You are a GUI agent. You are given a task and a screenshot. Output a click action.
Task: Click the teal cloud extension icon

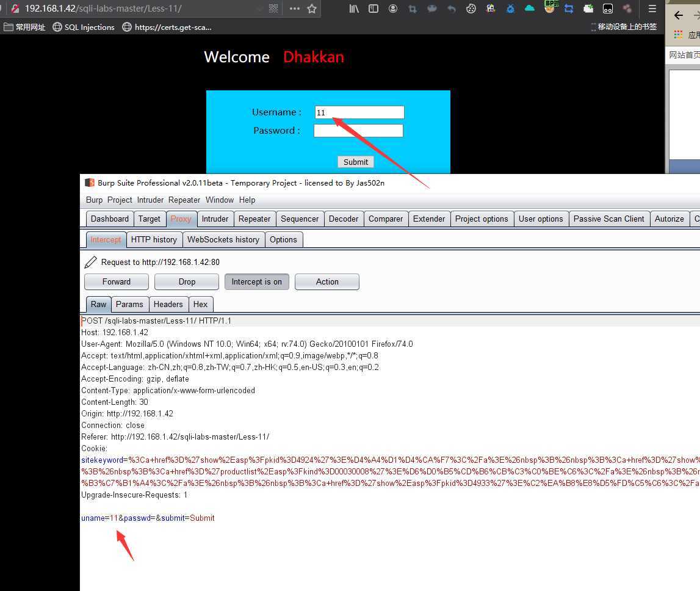530,9
